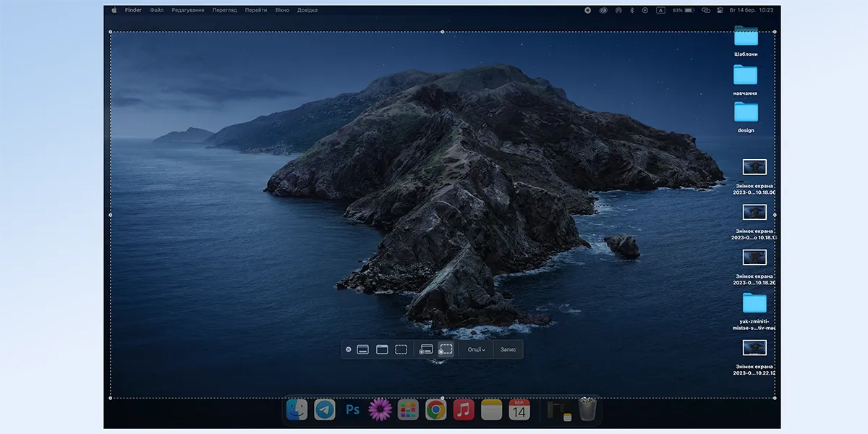Click the top-left selection corner handle

click(111, 32)
